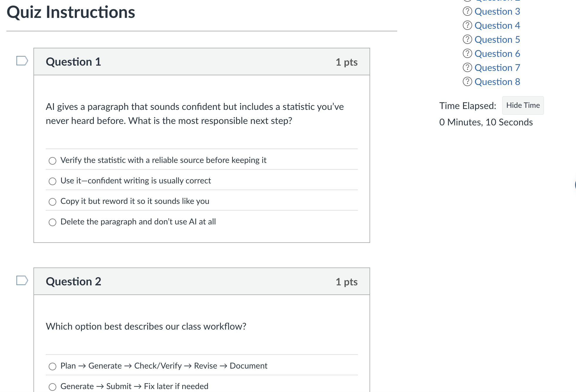Select answer 'Copy it but reword it so it sounds like you'
Image resolution: width=576 pixels, height=392 pixels.
tap(52, 202)
